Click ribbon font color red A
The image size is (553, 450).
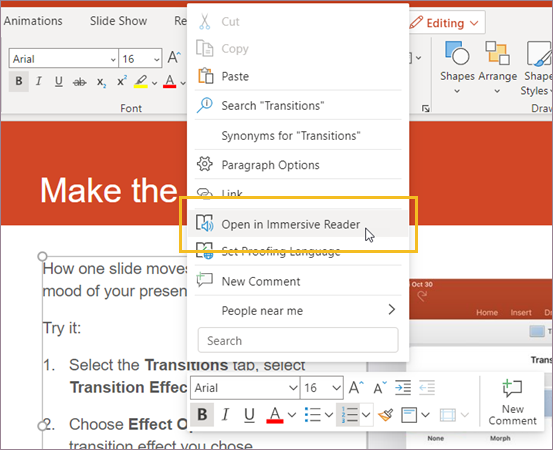pyautogui.click(x=170, y=81)
